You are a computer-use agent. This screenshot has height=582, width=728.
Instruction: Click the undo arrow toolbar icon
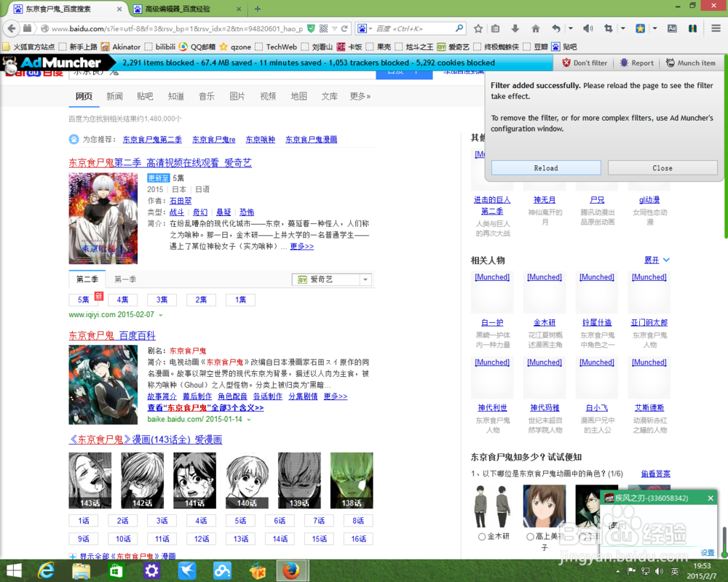pos(555,29)
